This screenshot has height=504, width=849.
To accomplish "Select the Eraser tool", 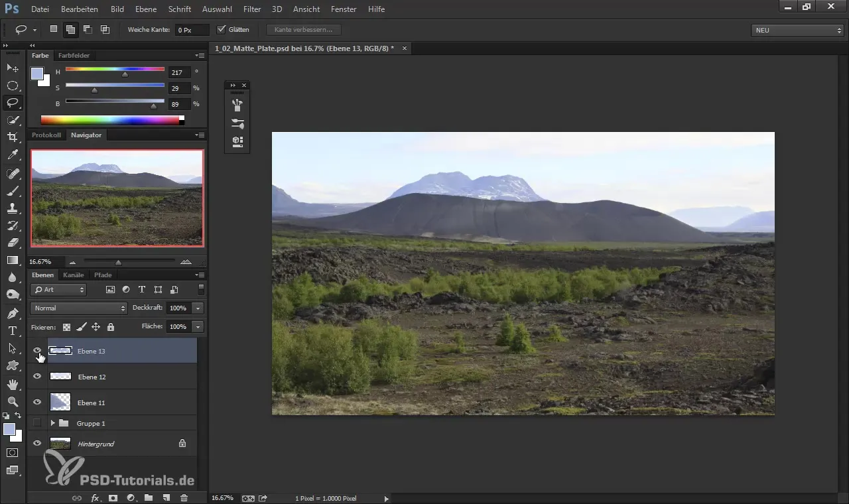I will 13,243.
